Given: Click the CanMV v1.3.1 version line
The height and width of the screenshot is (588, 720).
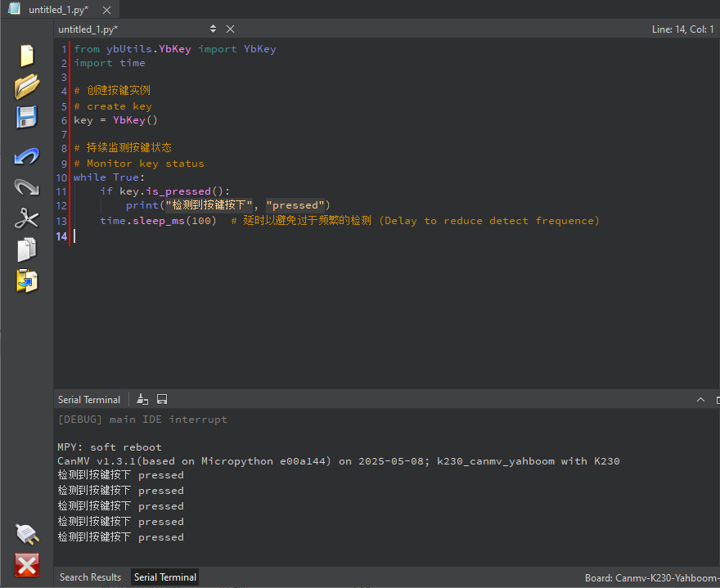Looking at the screenshot, I should click(x=339, y=461).
